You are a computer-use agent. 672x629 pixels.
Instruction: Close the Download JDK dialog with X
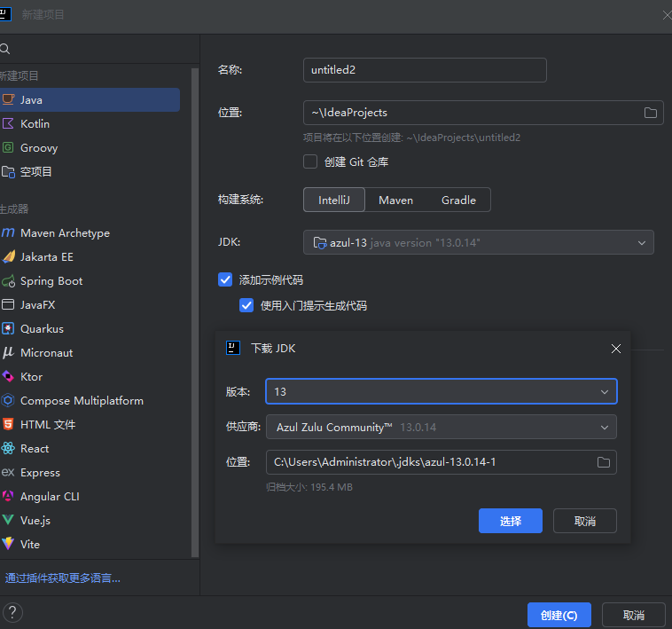(x=616, y=349)
